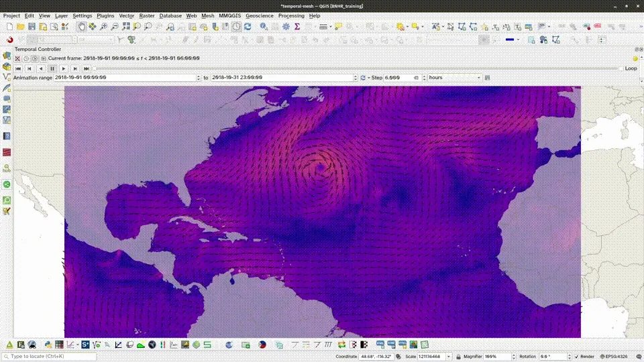The height and width of the screenshot is (362, 644).
Task: Click the Rotation value spinner arrows
Action: pyautogui.click(x=570, y=357)
